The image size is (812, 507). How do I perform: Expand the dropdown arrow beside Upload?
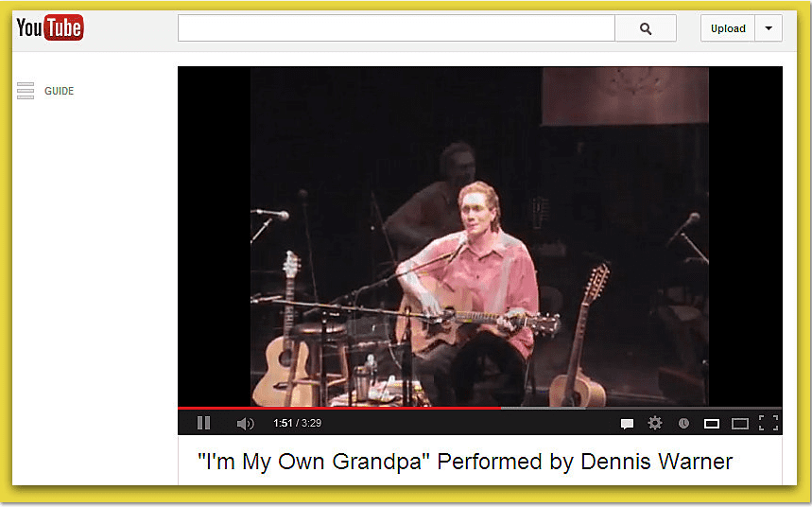coord(769,28)
